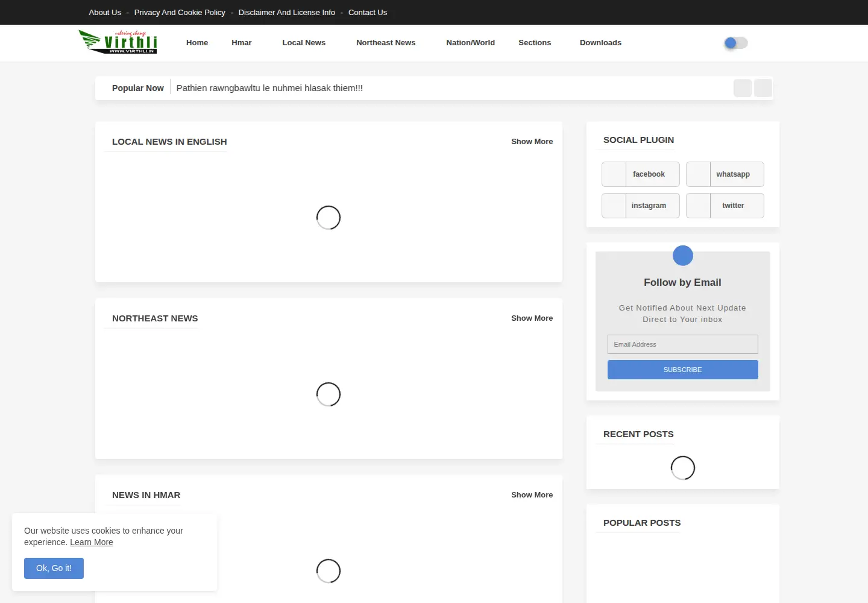Image resolution: width=868 pixels, height=603 pixels.
Task: Open the Home menu item
Action: [197, 43]
